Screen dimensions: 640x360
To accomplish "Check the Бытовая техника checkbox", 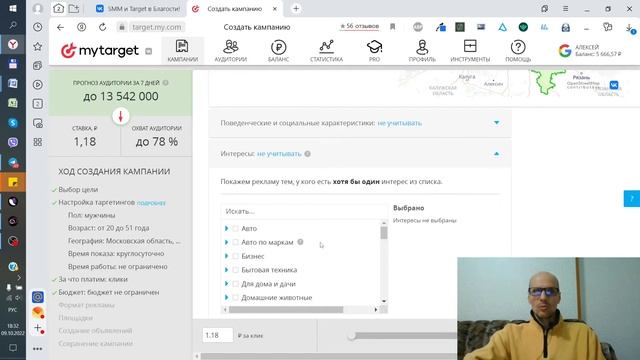I will (236, 270).
